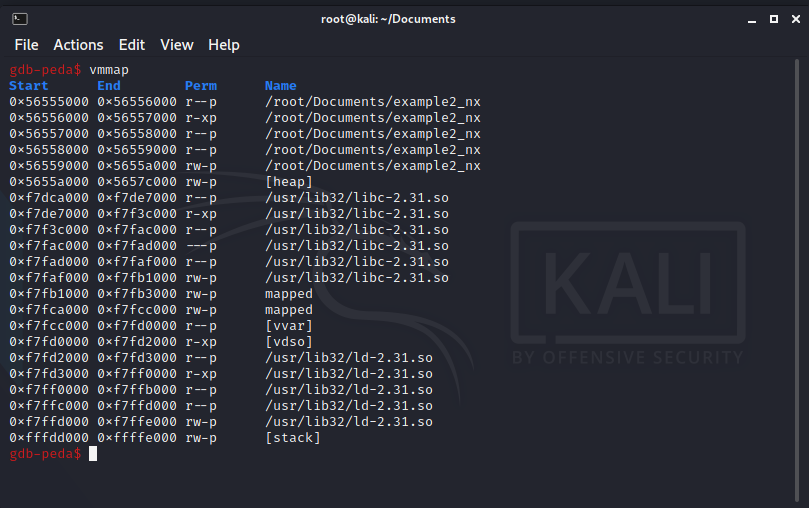Click start address 0x56559000
The image size is (809, 508).
[x=49, y=166]
